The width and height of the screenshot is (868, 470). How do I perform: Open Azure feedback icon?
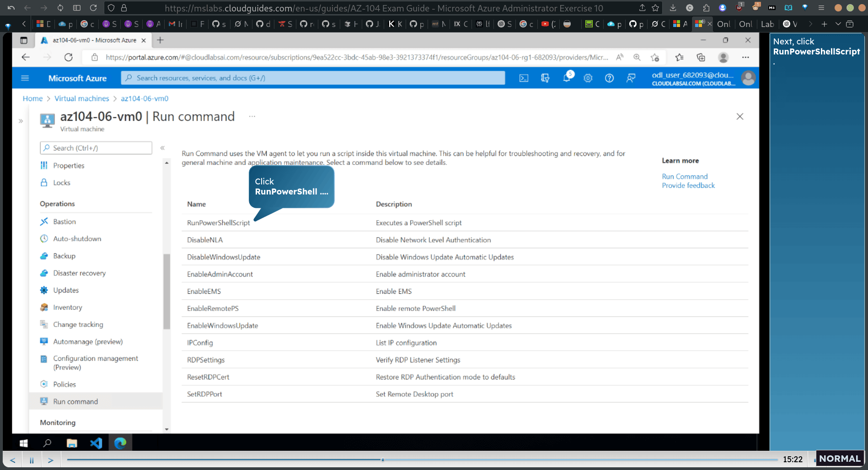coord(631,78)
